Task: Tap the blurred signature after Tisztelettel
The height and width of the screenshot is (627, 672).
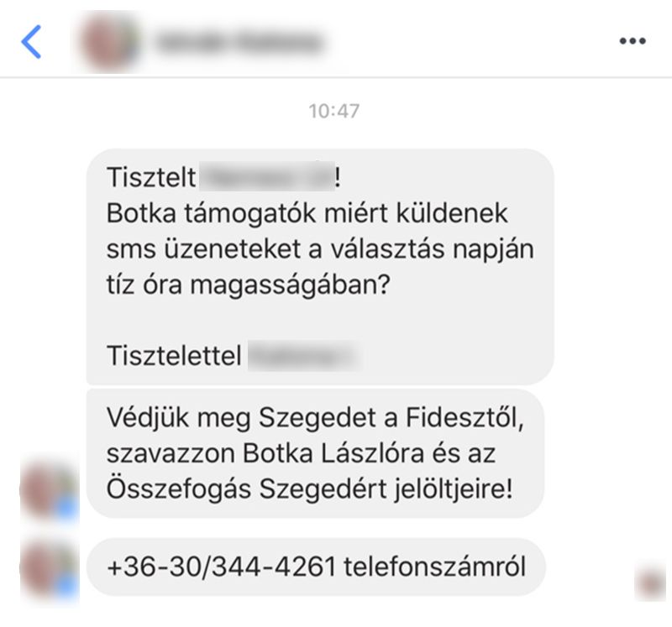Action: point(303,355)
